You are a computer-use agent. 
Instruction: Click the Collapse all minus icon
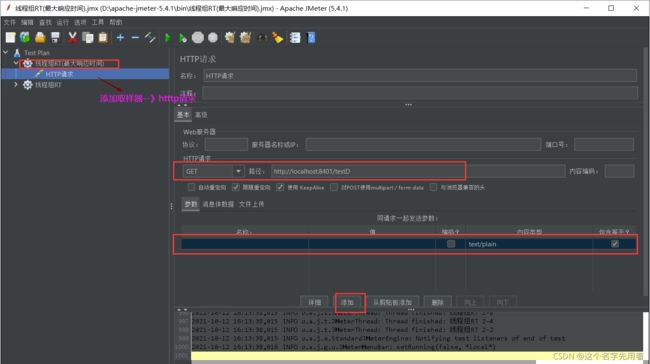135,38
